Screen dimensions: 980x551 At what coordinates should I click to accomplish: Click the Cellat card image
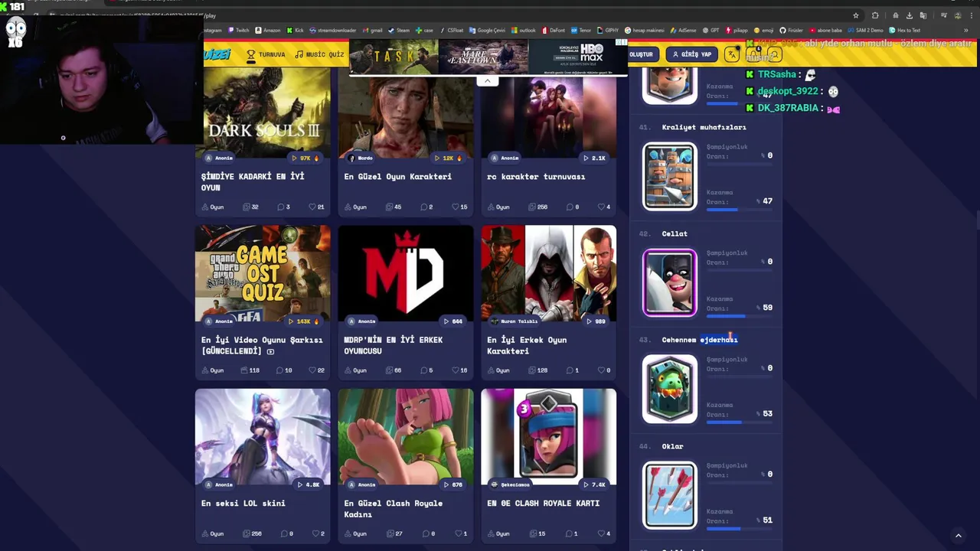pyautogui.click(x=670, y=282)
